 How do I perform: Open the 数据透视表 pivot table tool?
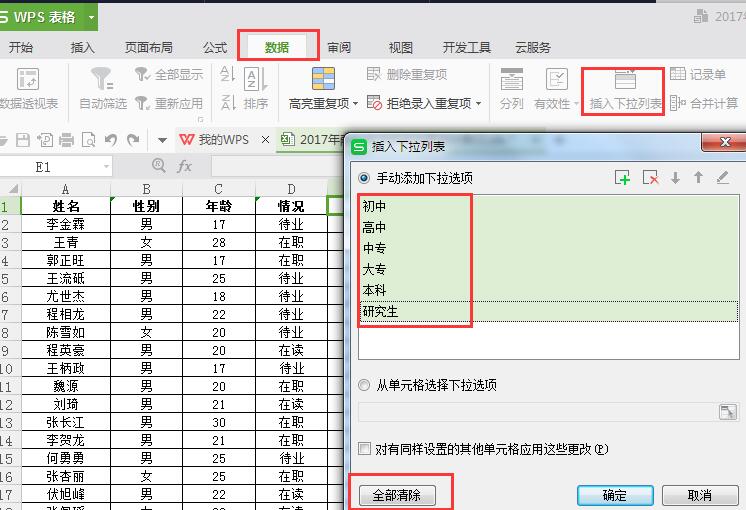coord(28,88)
